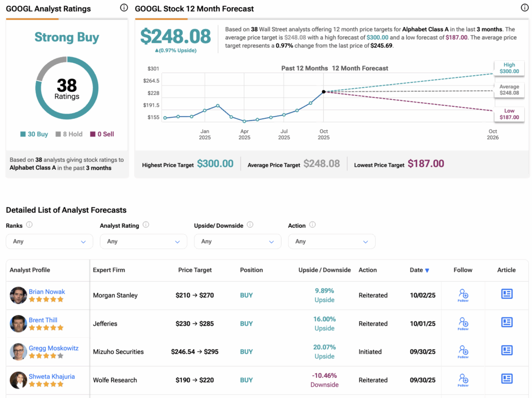This screenshot has height=398, width=532.
Task: Click info icon beside GOOGL Analyst Ratings
Action: click(124, 8)
